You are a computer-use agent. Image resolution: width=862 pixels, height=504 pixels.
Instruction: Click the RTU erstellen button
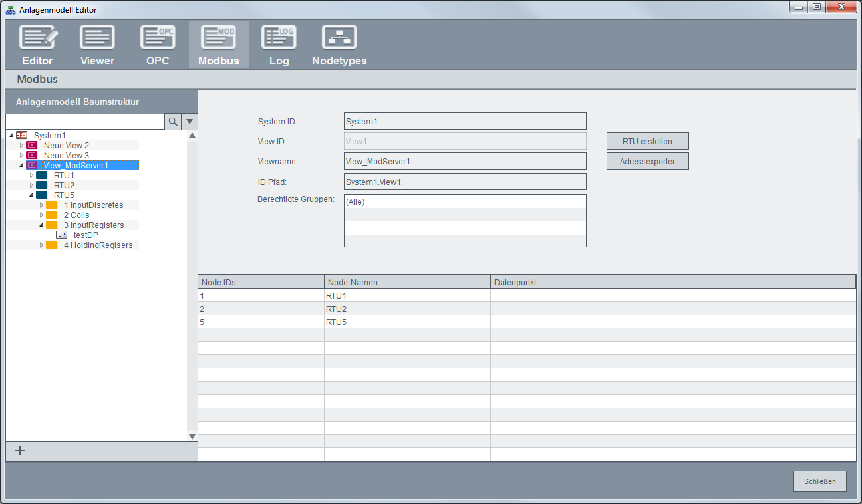(647, 141)
